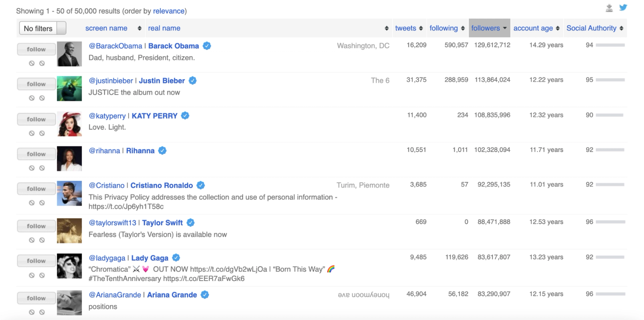
Task: Click Justin Bieber's verified badge
Action: pos(193,81)
